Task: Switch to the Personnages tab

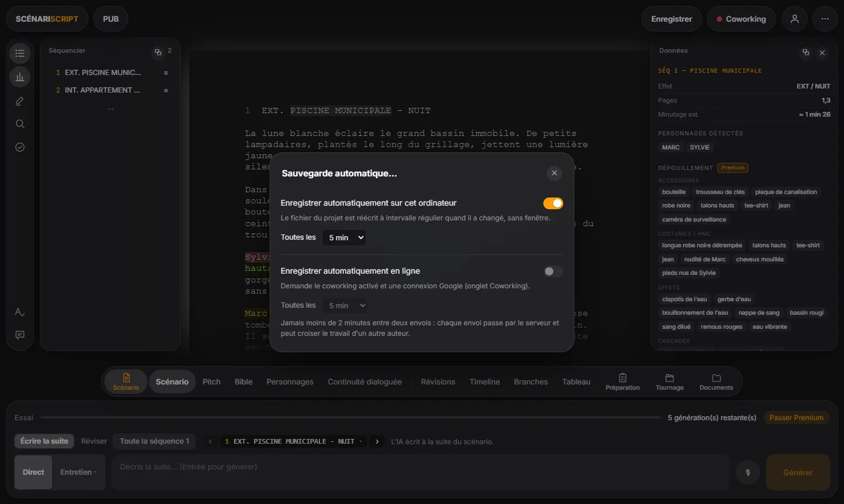Action: tap(290, 382)
